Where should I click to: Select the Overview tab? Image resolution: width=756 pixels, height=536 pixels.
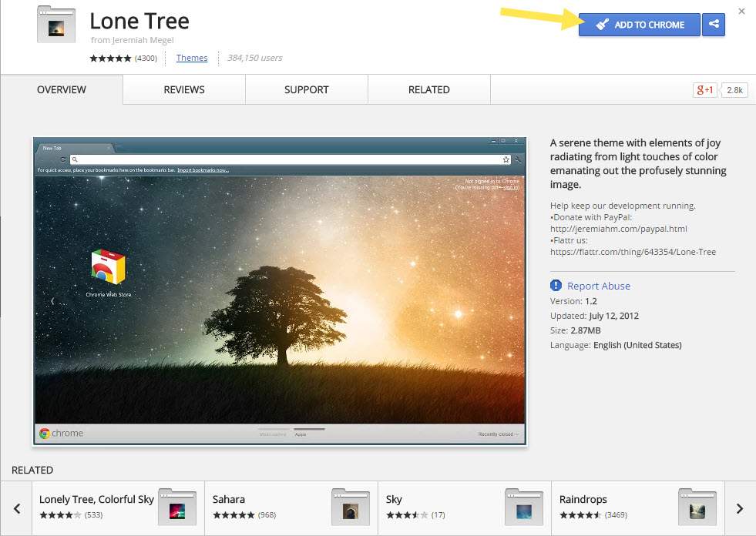[62, 90]
